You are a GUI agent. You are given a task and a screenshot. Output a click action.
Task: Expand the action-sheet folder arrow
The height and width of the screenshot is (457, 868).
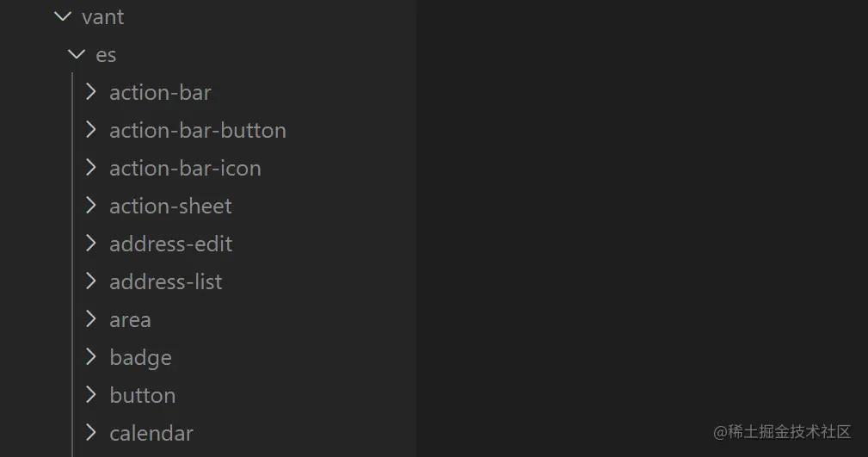click(x=91, y=206)
